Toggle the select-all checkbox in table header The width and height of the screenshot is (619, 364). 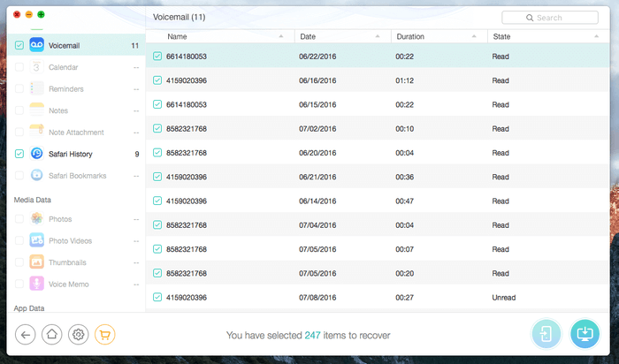pos(157,37)
